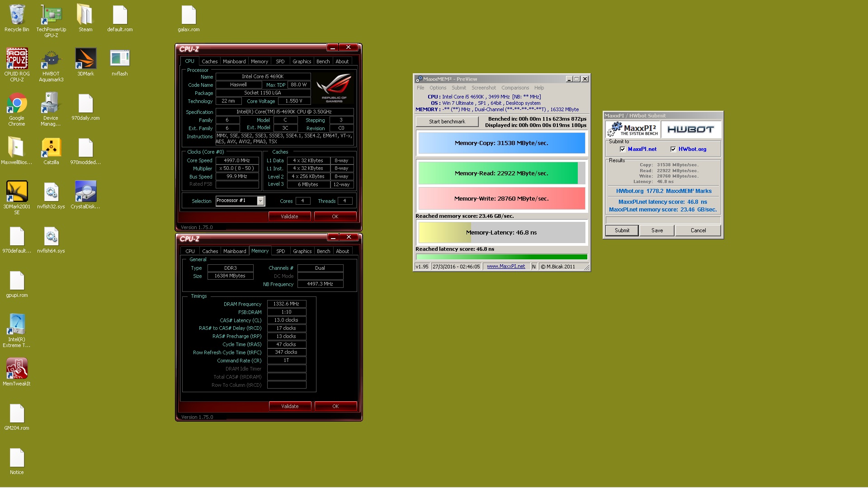Click Save in HWbot Submit dialog
This screenshot has width=868, height=488.
tap(657, 230)
